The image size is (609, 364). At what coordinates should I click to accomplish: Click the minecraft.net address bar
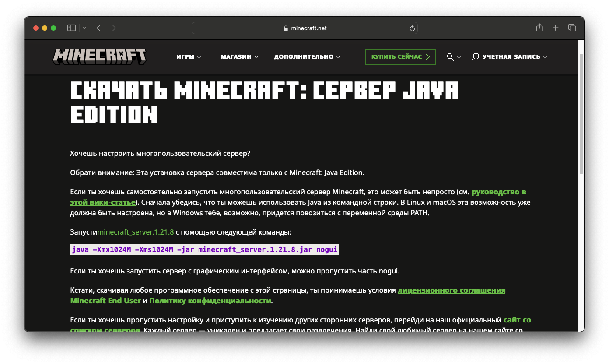click(x=304, y=28)
